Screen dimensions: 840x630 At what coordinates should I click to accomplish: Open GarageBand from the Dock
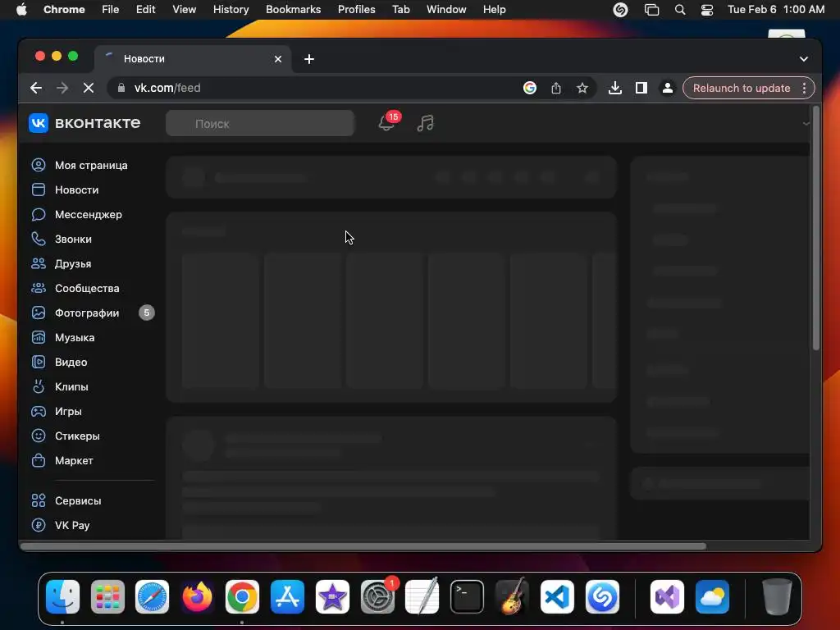(x=512, y=597)
